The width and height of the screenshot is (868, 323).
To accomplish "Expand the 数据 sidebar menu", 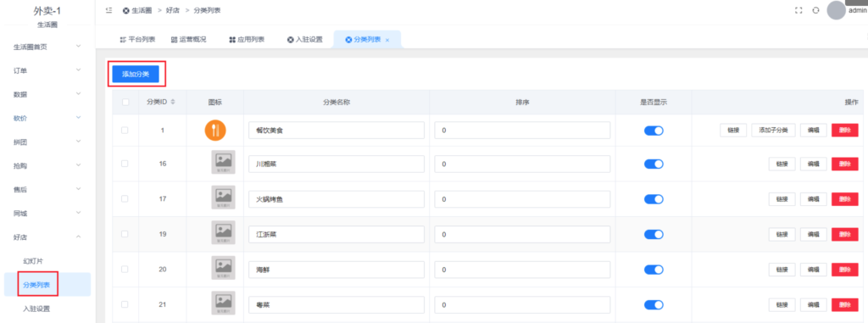I will (x=47, y=94).
